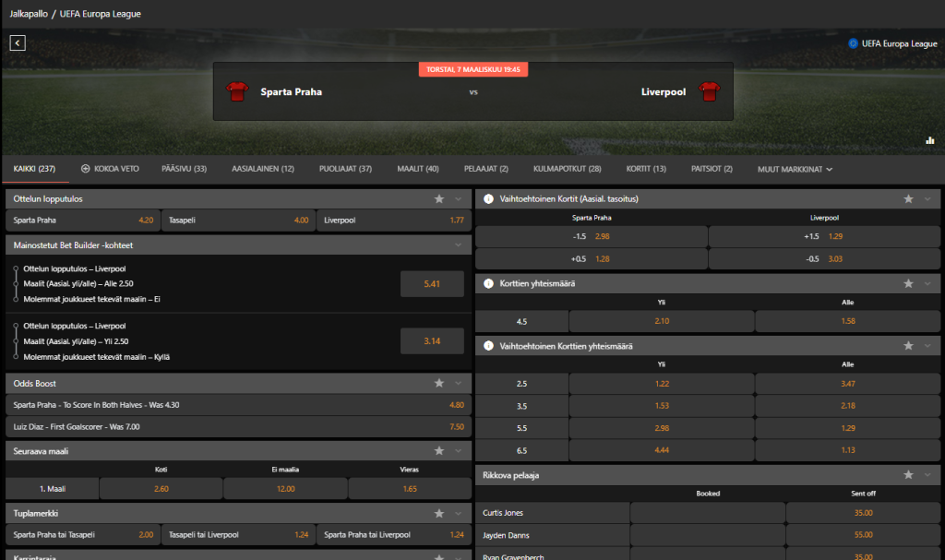The image size is (945, 560).
Task: Favorite the Ottelun lopputulos market star
Action: click(x=439, y=199)
